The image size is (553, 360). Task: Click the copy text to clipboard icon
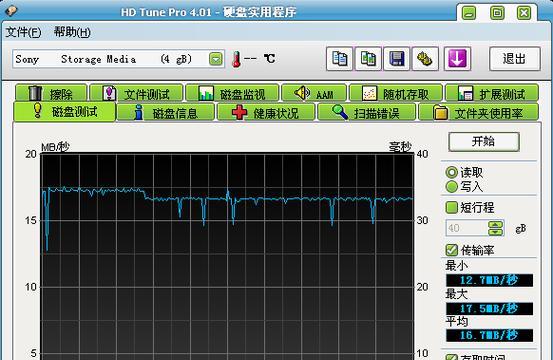[x=339, y=59]
